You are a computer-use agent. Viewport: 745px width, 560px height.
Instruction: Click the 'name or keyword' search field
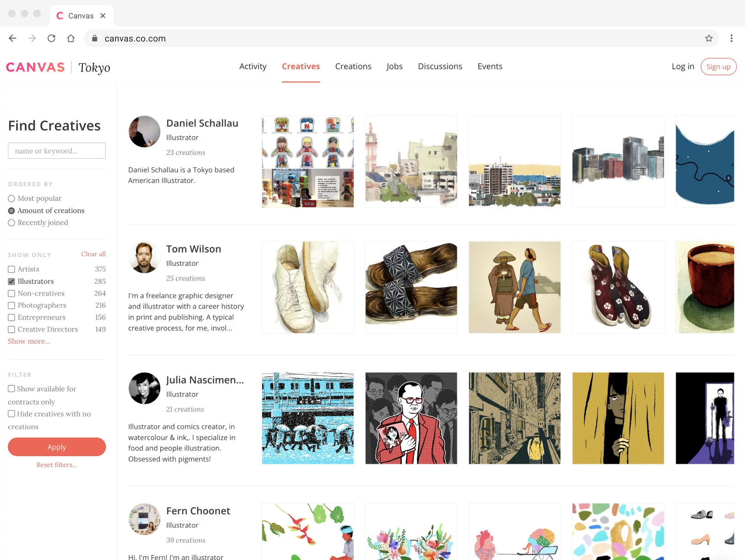pyautogui.click(x=56, y=150)
